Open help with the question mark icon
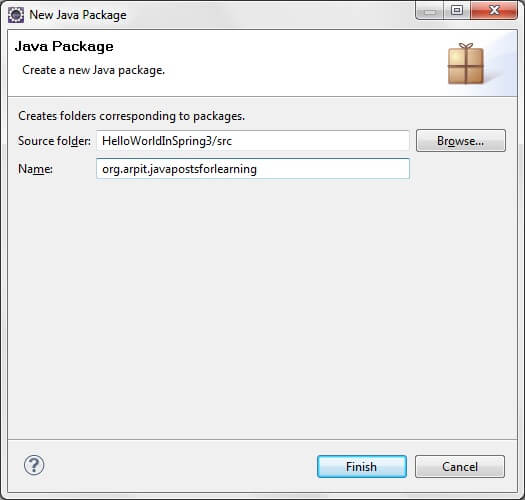 [34, 465]
